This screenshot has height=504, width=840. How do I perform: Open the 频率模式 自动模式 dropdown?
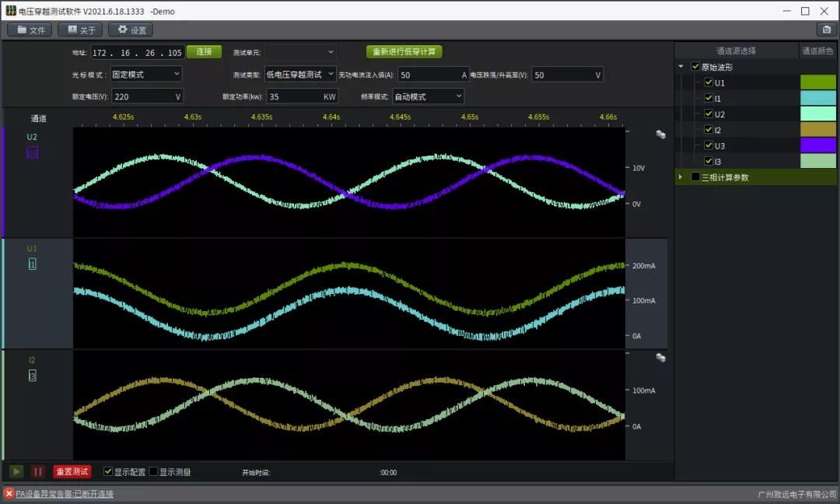click(x=428, y=96)
